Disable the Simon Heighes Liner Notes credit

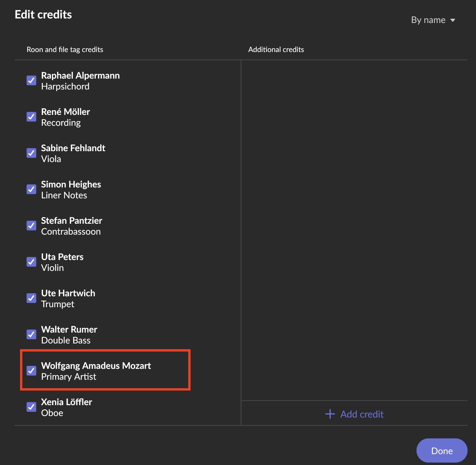31,189
